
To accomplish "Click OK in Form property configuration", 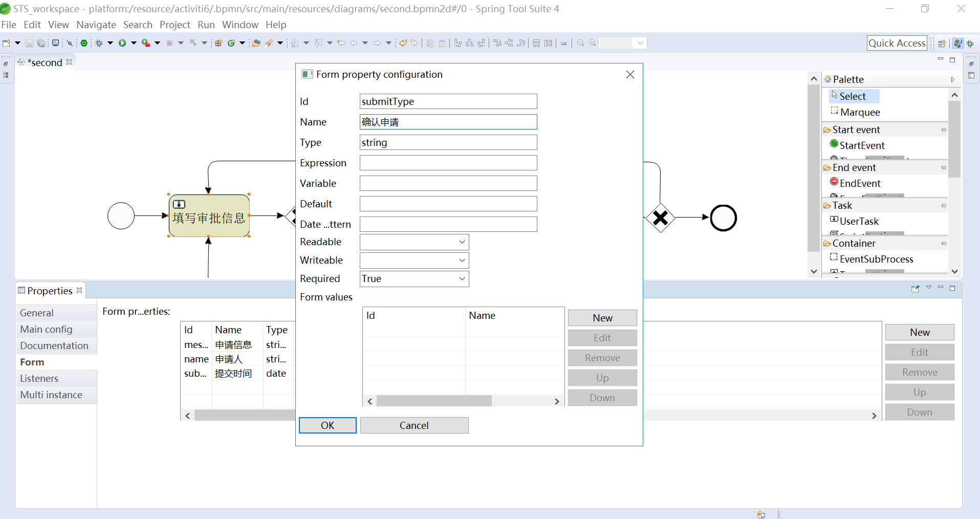I will [328, 425].
